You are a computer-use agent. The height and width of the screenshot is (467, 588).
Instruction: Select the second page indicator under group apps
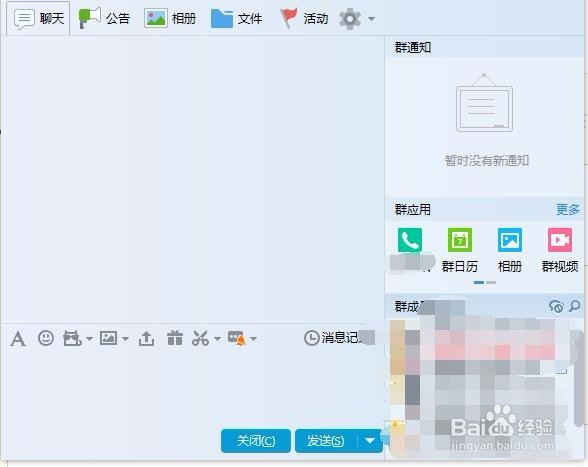click(x=491, y=282)
